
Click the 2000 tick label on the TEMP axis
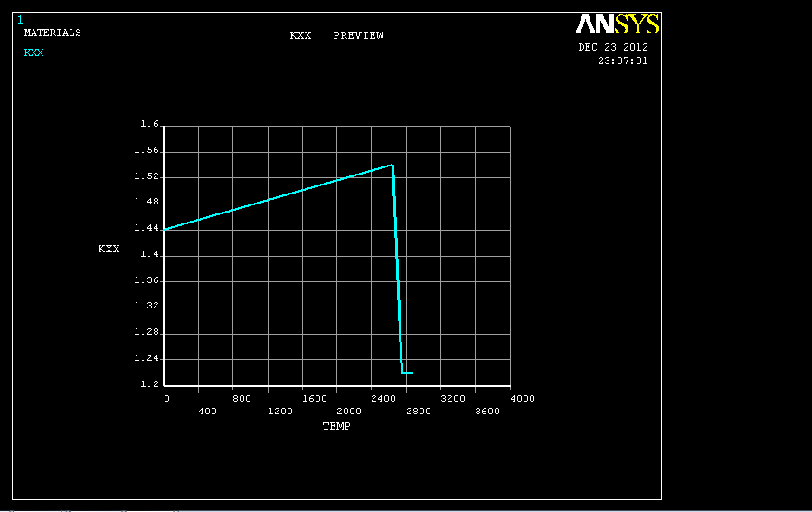point(349,411)
